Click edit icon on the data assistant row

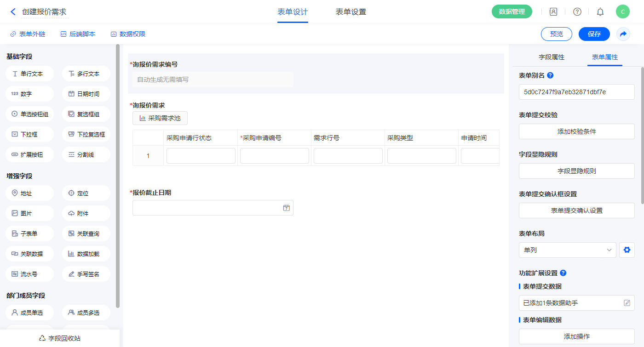(x=627, y=303)
